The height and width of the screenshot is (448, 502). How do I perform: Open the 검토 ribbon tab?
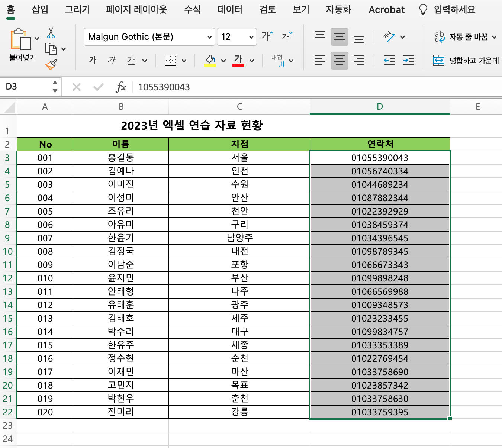point(267,10)
